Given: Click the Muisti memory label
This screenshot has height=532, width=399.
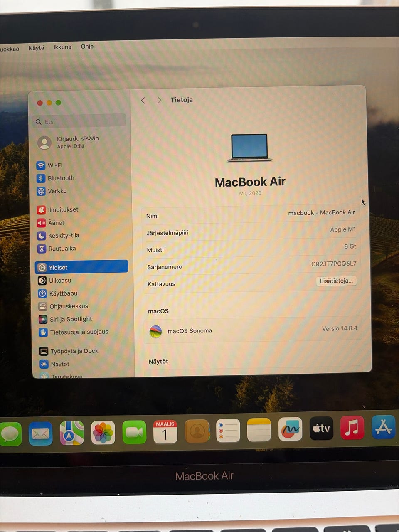Looking at the screenshot, I should point(155,250).
